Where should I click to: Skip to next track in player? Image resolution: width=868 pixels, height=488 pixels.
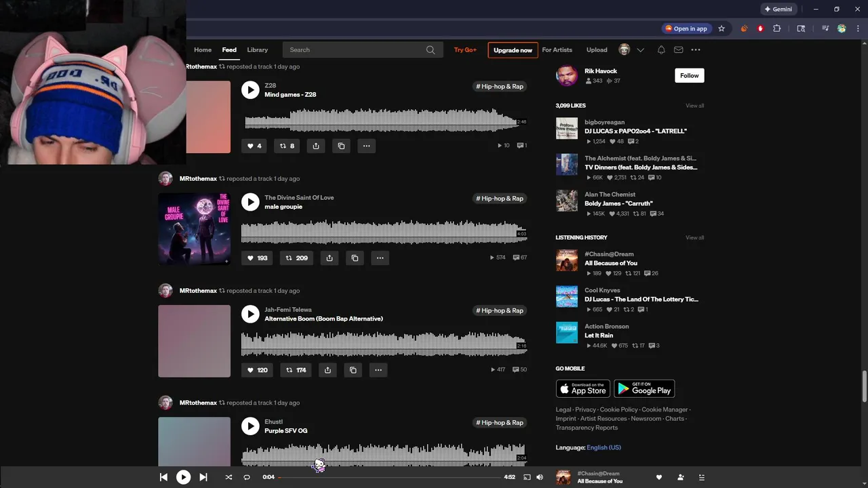pyautogui.click(x=203, y=477)
